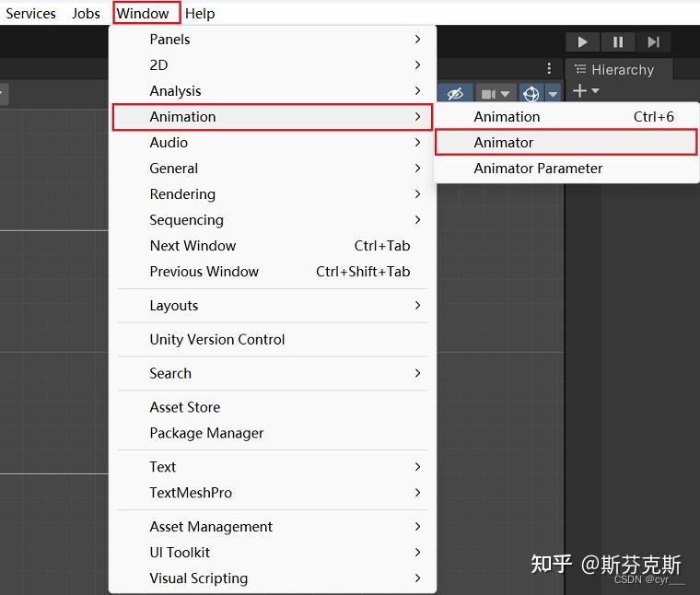Expand the 2D submenu
The image size is (700, 595).
tap(273, 65)
